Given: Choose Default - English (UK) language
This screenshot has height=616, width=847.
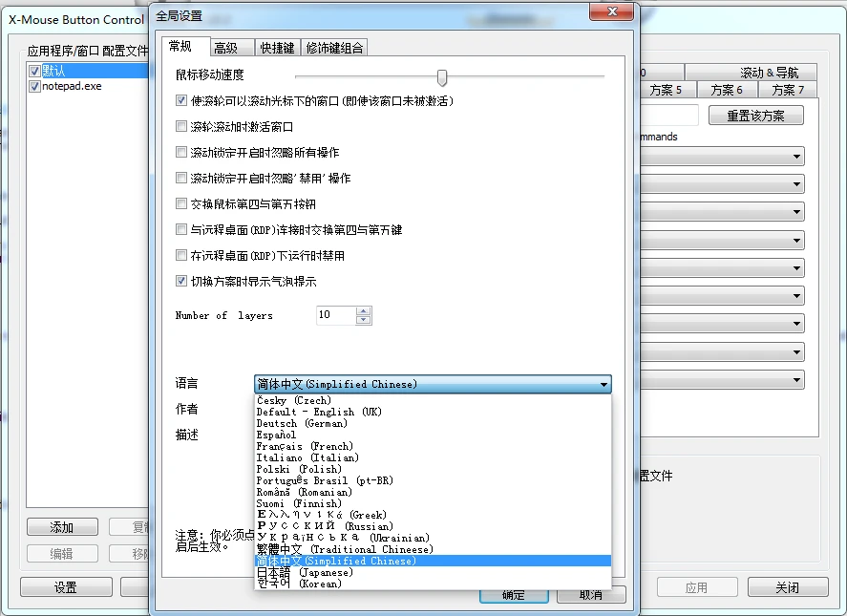Looking at the screenshot, I should pyautogui.click(x=433, y=412).
